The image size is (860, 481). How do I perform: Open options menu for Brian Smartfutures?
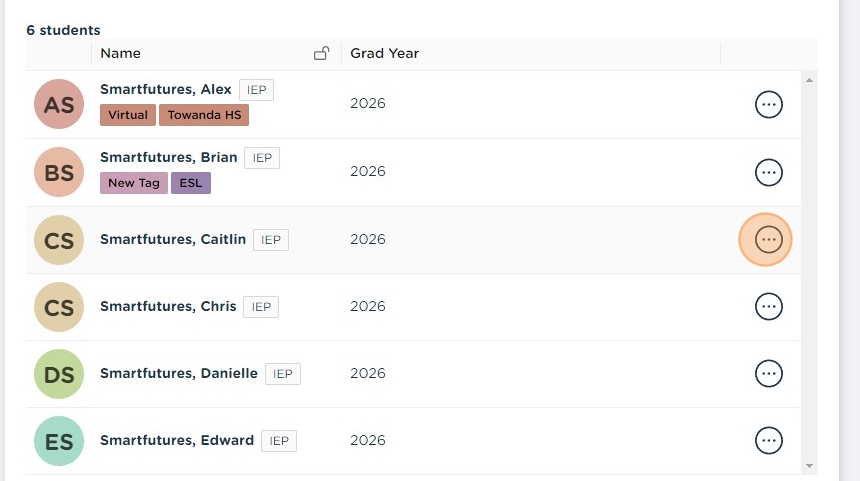click(x=768, y=172)
